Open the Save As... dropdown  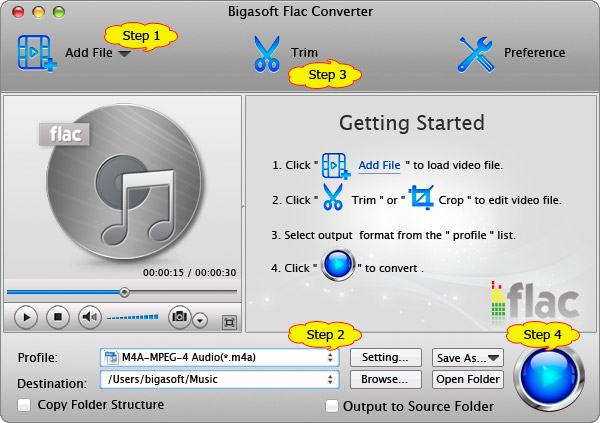coord(468,358)
